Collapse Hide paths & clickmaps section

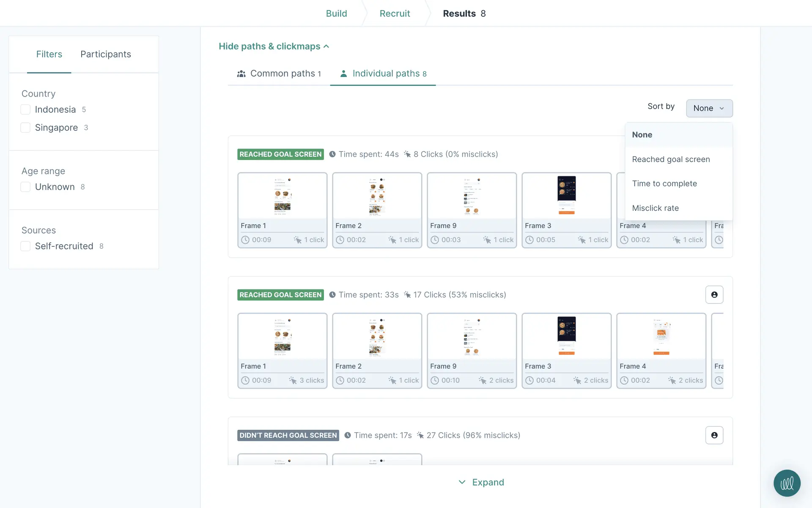point(274,47)
